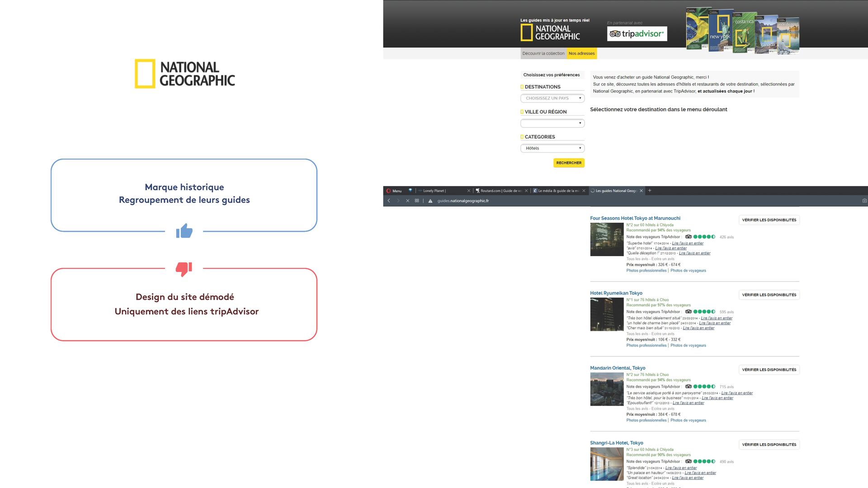The image size is (868, 488).
Task: Click the red thumbs-down icon on slide
Action: 184,269
